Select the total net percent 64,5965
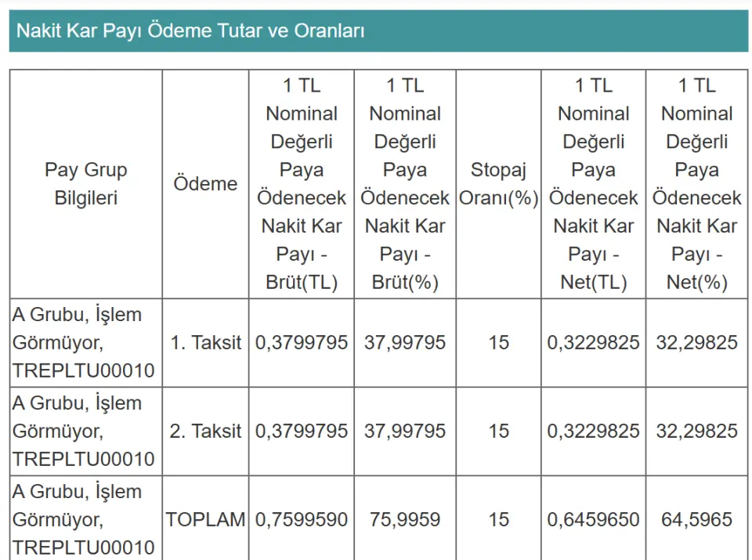 (696, 519)
